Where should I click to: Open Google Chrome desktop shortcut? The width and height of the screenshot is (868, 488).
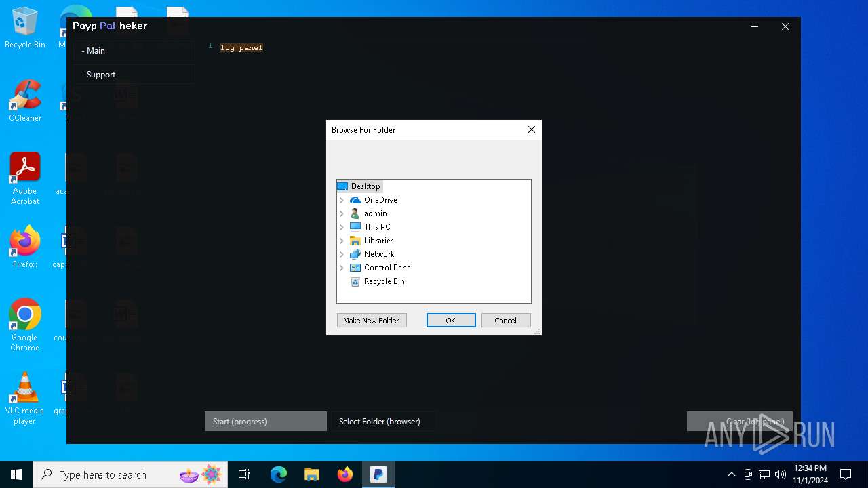(25, 325)
